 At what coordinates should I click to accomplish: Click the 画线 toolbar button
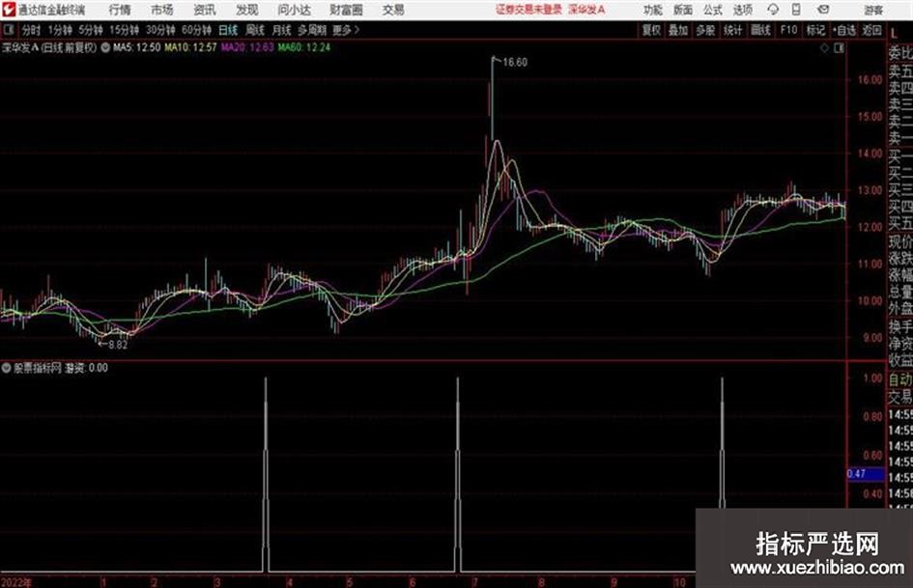click(x=760, y=30)
